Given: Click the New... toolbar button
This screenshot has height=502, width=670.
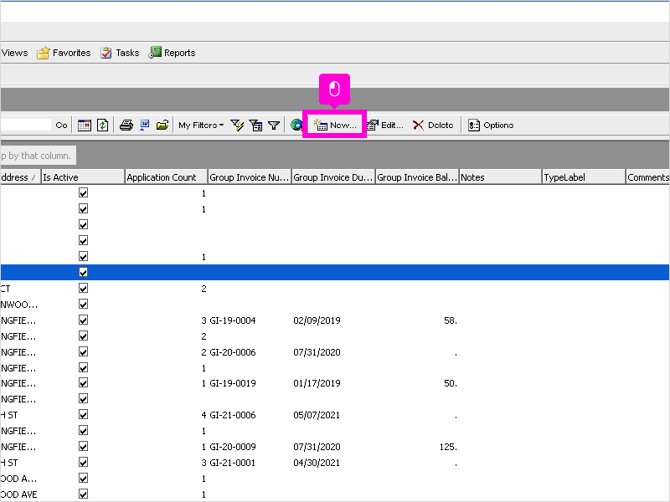Looking at the screenshot, I should point(335,125).
